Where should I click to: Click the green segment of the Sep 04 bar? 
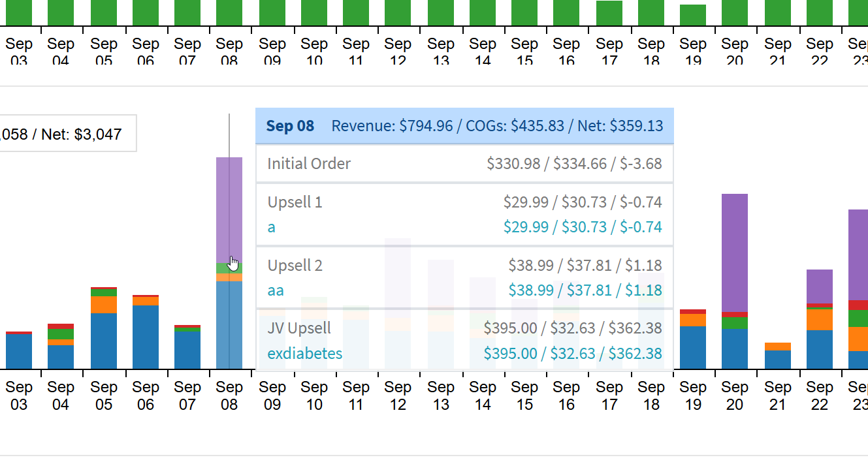point(61,334)
